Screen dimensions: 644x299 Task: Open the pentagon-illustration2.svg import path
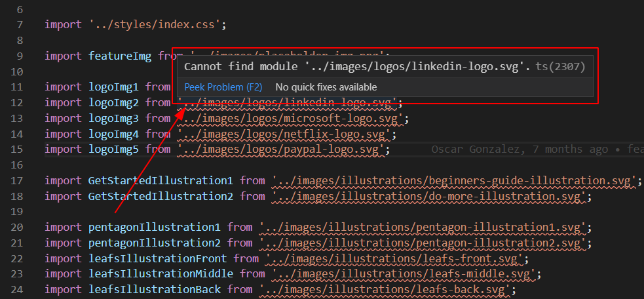coord(423,243)
